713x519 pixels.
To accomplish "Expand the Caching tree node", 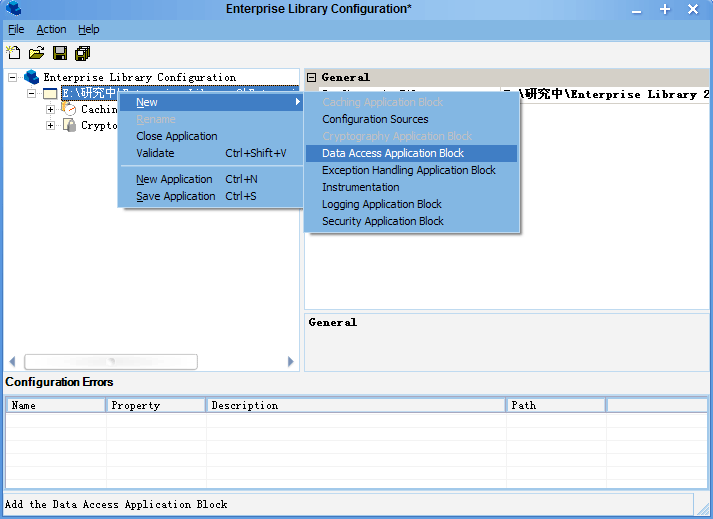I will coord(50,109).
